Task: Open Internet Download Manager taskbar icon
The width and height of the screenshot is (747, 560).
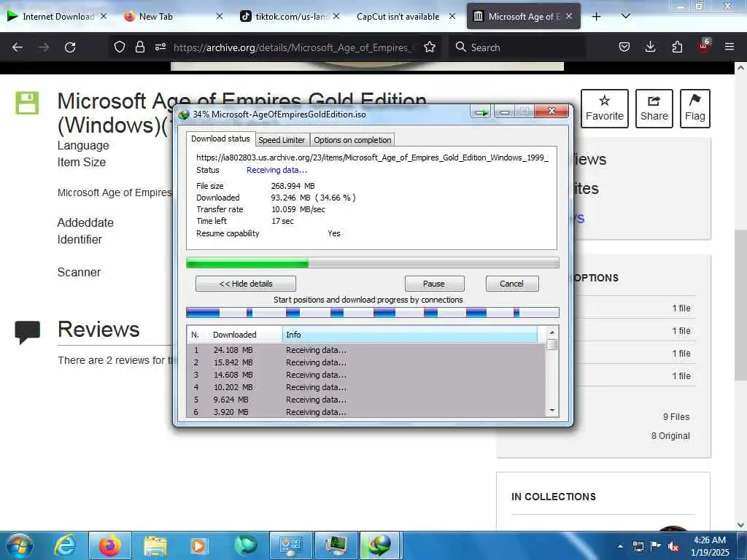Action: (380, 545)
